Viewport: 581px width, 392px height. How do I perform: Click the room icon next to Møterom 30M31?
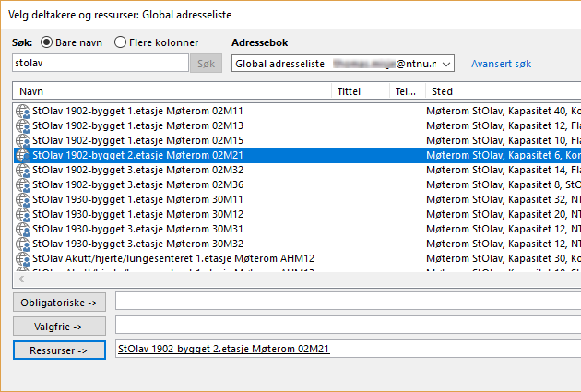[23, 229]
